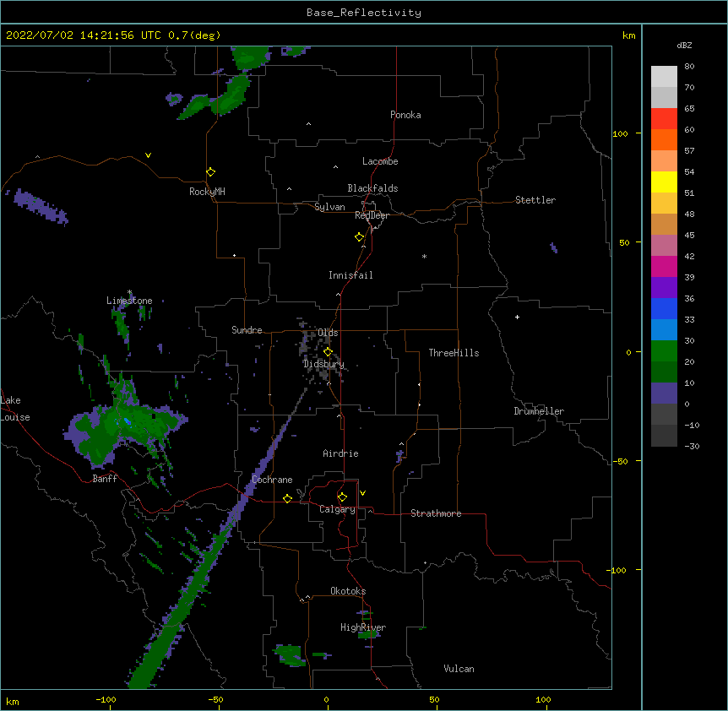Click the RockyMH town label
728x711 pixels.
coord(207,192)
